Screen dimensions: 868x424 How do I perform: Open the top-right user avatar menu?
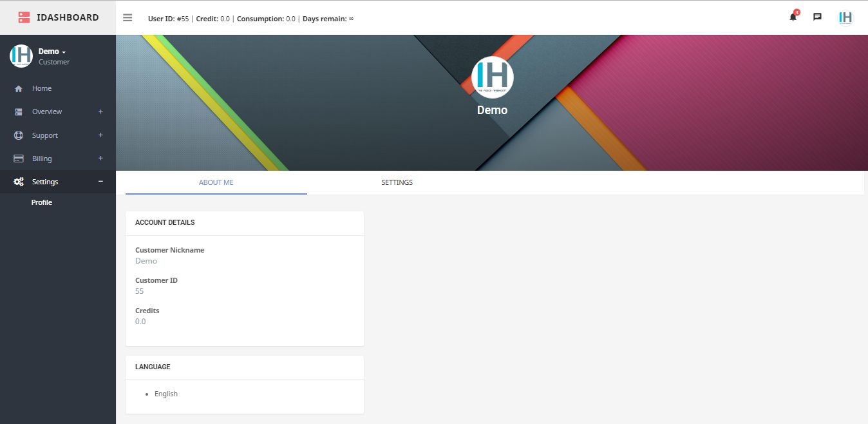(845, 17)
